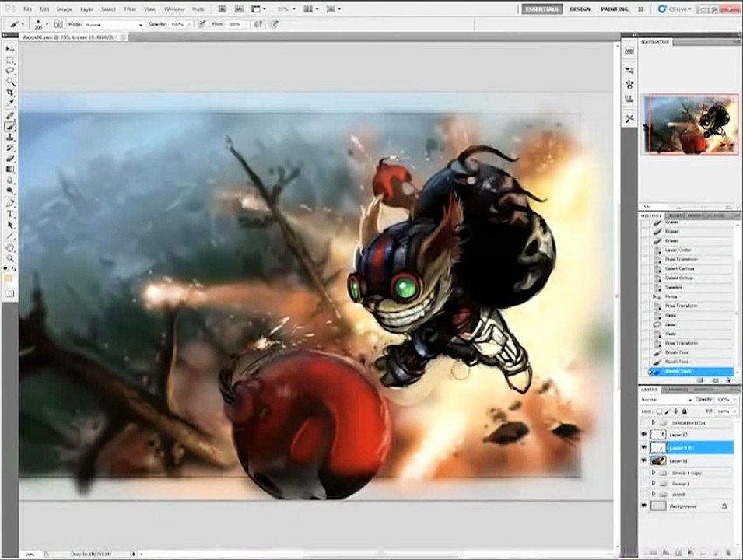
Task: Hide Layer 17 visibility eye
Action: pyautogui.click(x=644, y=435)
